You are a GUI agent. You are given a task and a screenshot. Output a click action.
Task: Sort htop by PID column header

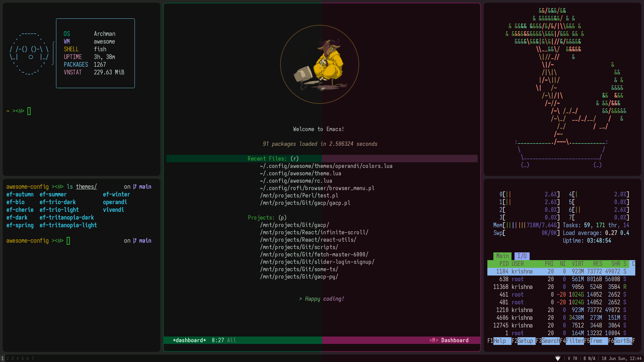point(504,264)
